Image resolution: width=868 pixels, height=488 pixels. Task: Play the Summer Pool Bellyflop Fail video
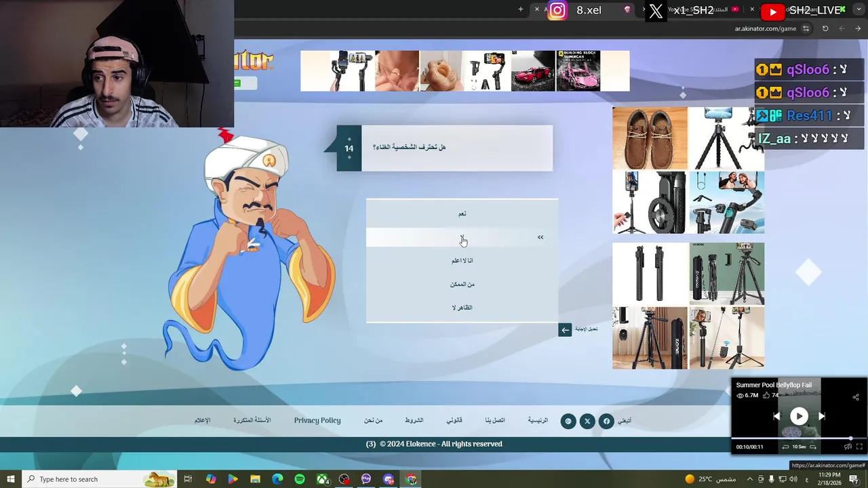click(x=799, y=416)
